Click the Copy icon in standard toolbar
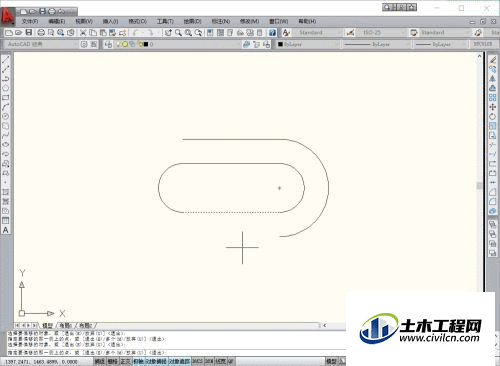Screen dimensions: 500x366 93,32
